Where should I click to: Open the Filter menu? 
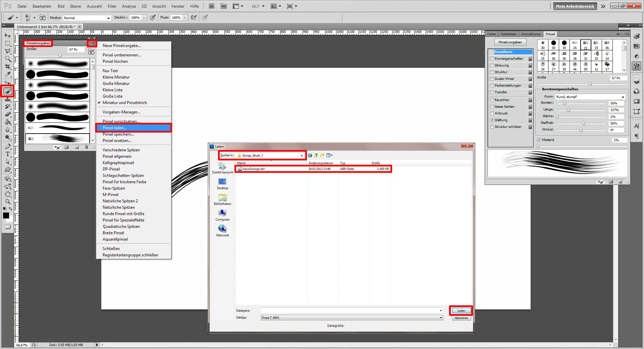click(112, 6)
